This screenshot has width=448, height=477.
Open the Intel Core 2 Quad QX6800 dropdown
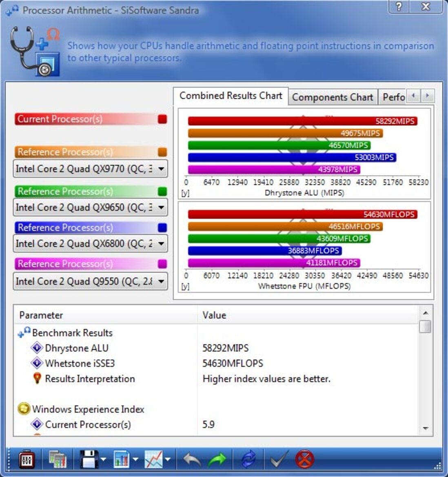tap(90, 243)
